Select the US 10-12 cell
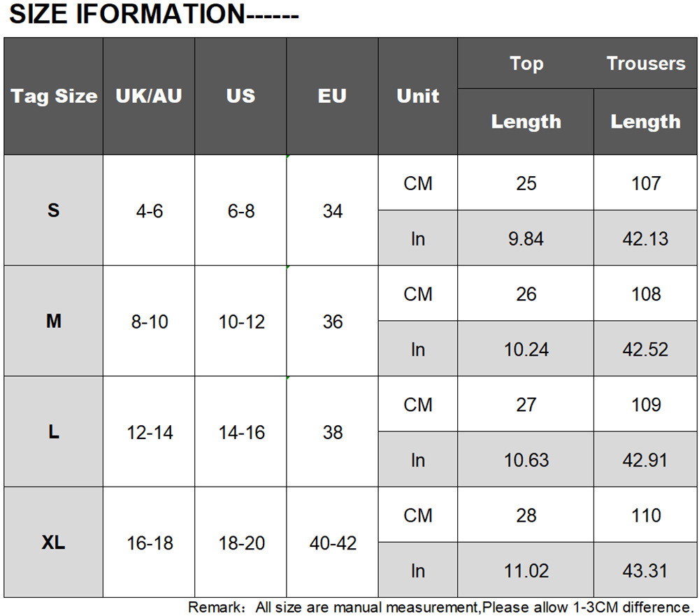The width and height of the screenshot is (699, 616). pyautogui.click(x=241, y=322)
